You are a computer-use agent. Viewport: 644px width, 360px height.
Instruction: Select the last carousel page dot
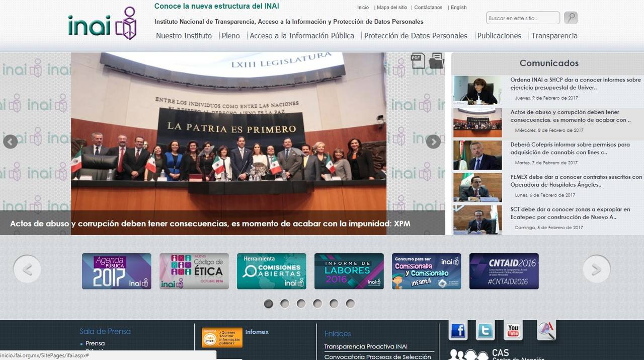click(x=350, y=304)
